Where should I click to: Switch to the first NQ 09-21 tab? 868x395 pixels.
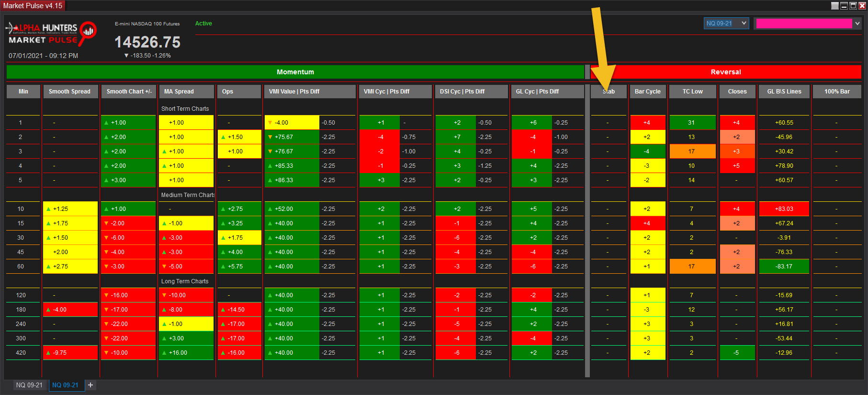tap(29, 385)
